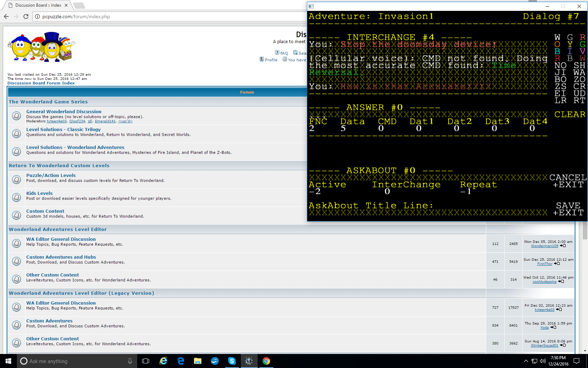
Task: Click the Wonderland characters forum logo
Action: [x=42, y=47]
